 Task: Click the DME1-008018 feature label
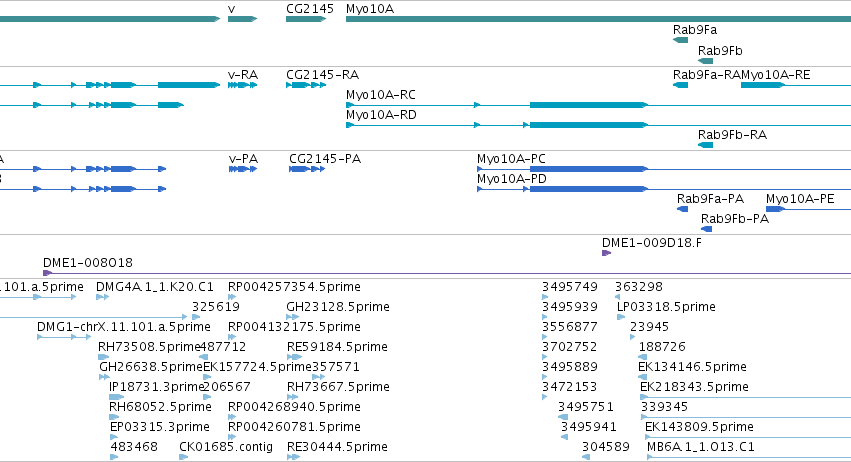tap(88, 263)
